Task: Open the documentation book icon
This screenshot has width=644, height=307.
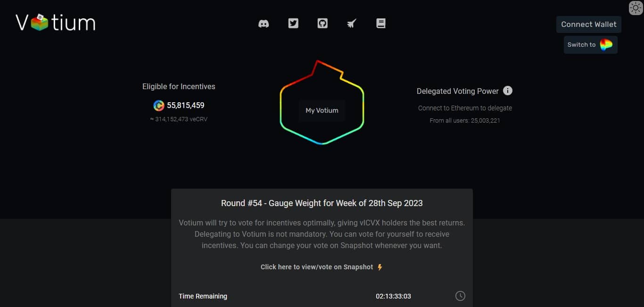Action: click(381, 23)
